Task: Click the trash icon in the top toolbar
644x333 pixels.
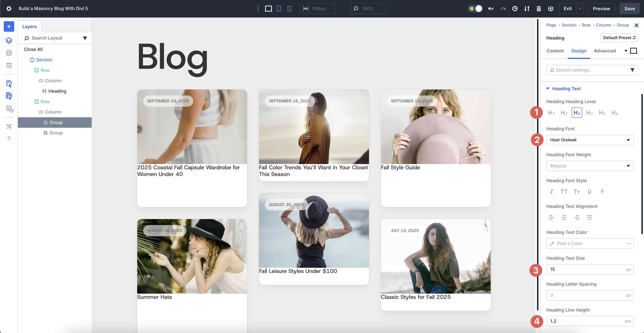Action: point(539,9)
